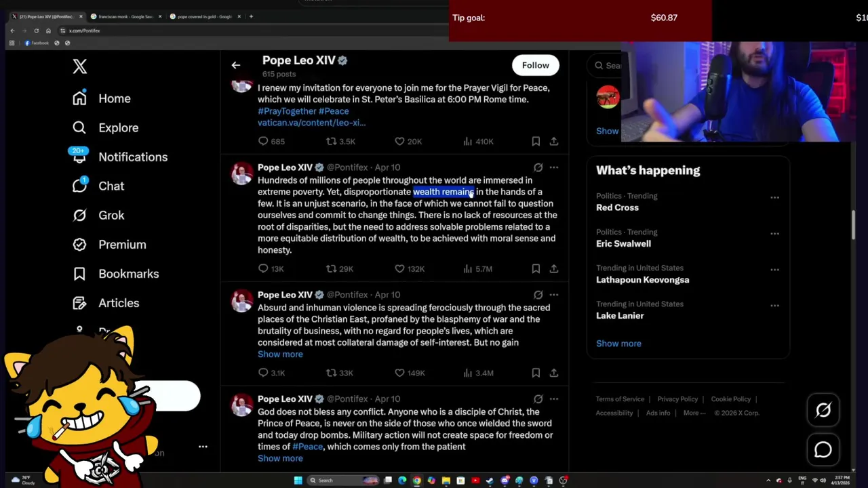Open Grok explain on extreme poverty post
The image size is (868, 488).
coord(538,167)
